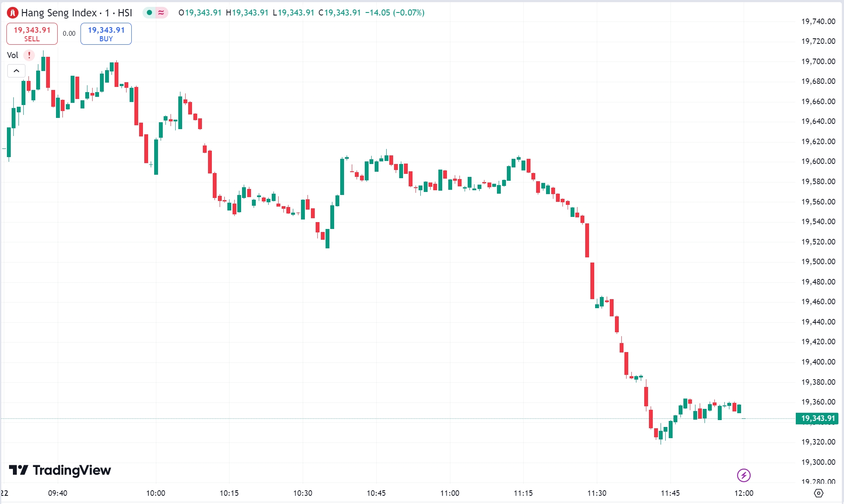This screenshot has height=504, width=844.
Task: Click the 0.00 spread value between SELL and BUY
Action: 69,34
